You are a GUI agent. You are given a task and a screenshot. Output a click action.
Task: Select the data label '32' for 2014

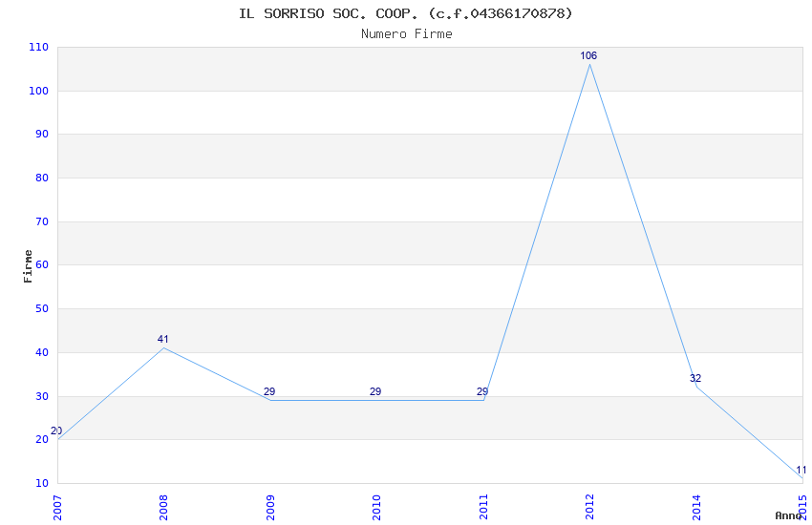click(694, 378)
